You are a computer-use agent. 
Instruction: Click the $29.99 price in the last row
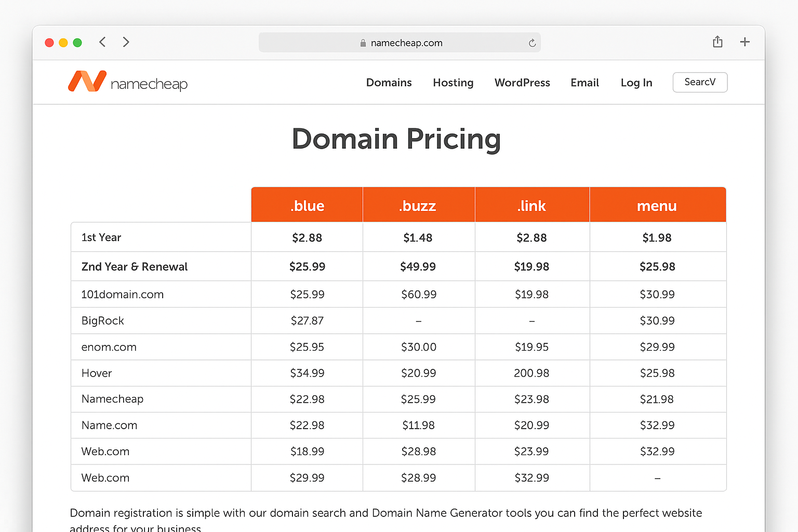(x=307, y=477)
